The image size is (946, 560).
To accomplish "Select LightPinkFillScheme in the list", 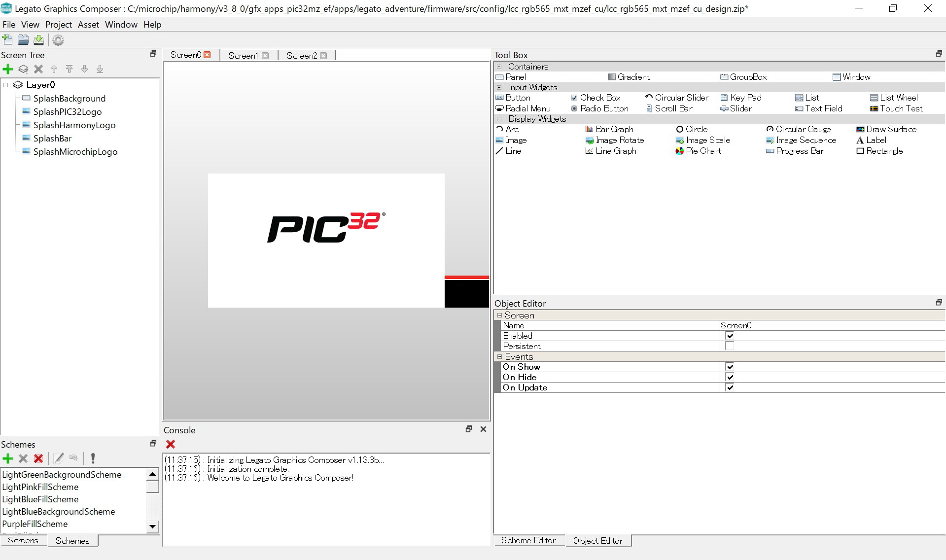I will (40, 487).
